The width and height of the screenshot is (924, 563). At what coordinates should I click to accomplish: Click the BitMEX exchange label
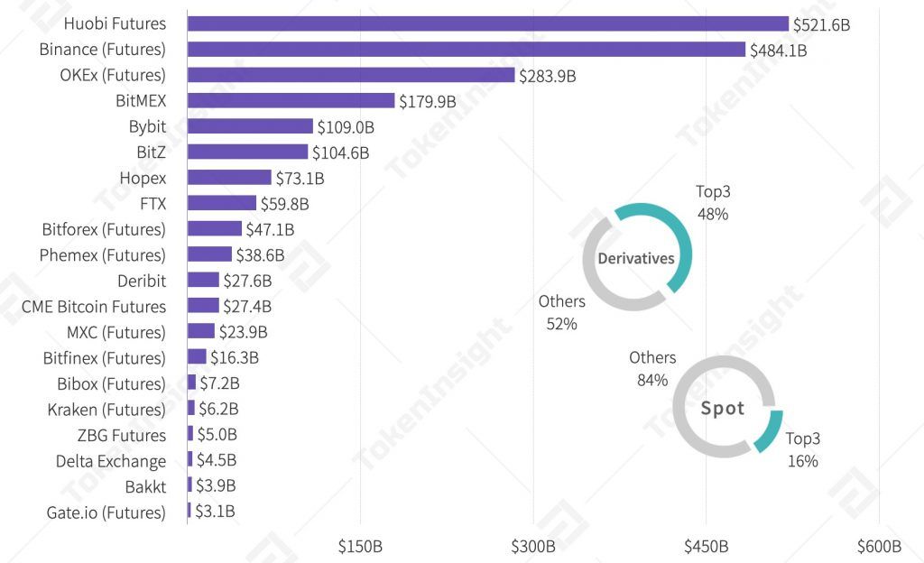point(141,100)
